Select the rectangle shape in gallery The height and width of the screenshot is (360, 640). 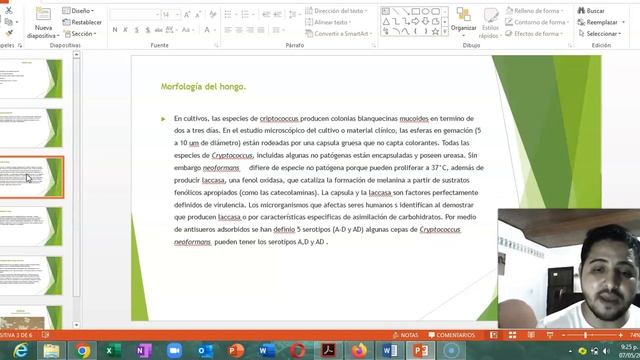(x=416, y=11)
